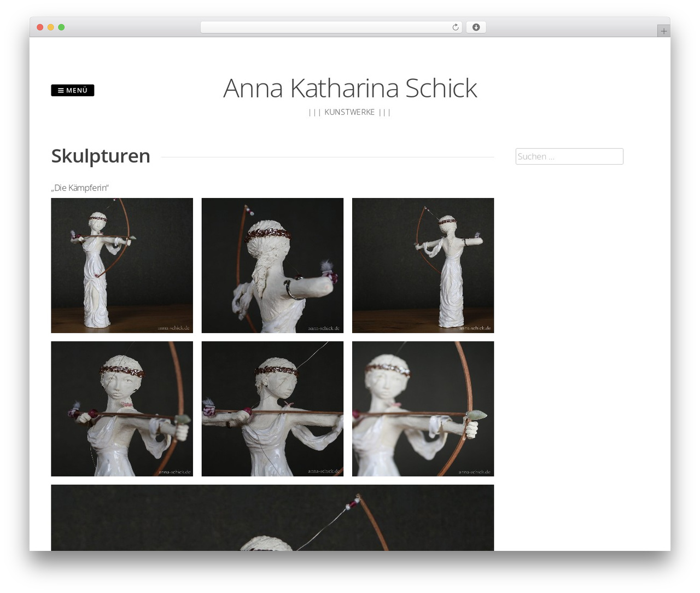Screen dimensions: 700x593
Task: Click the reload icon in address bar
Action: [x=455, y=27]
